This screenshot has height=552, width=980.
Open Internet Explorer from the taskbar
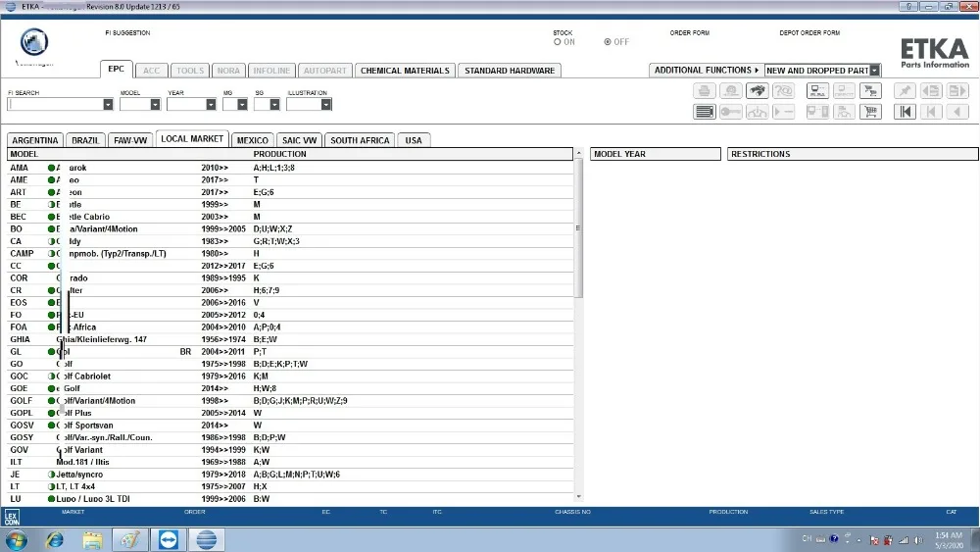coord(55,539)
